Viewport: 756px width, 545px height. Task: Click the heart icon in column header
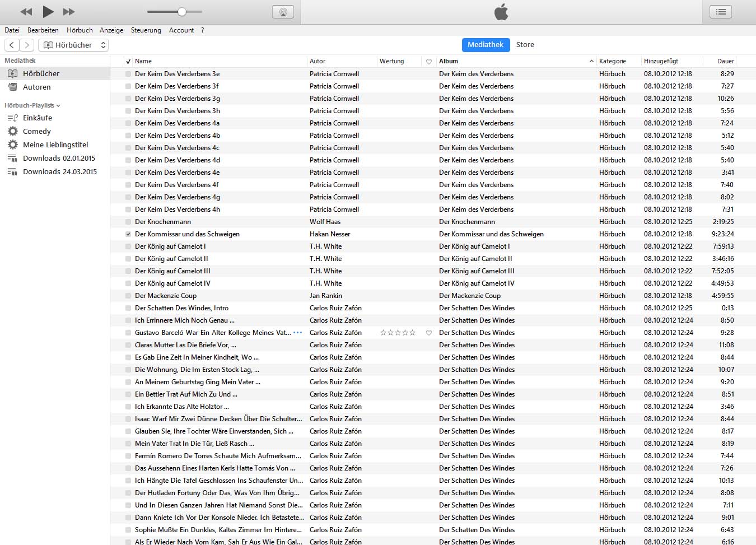point(429,62)
